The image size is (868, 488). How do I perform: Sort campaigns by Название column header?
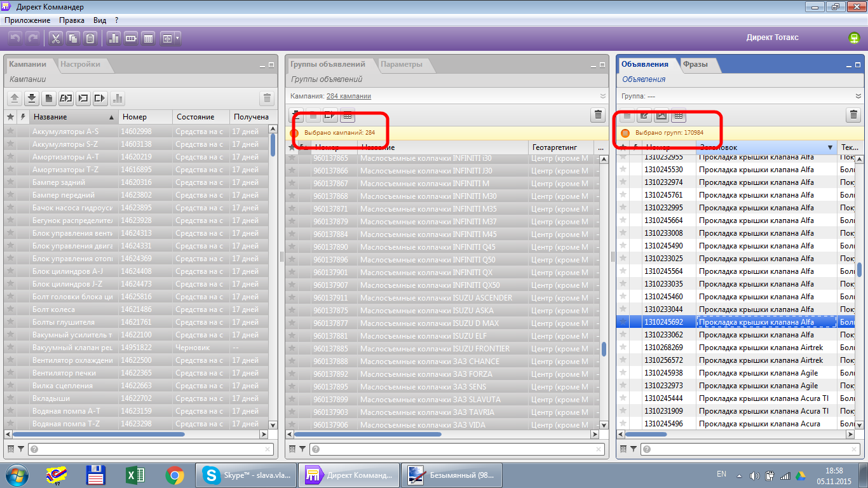tap(70, 117)
